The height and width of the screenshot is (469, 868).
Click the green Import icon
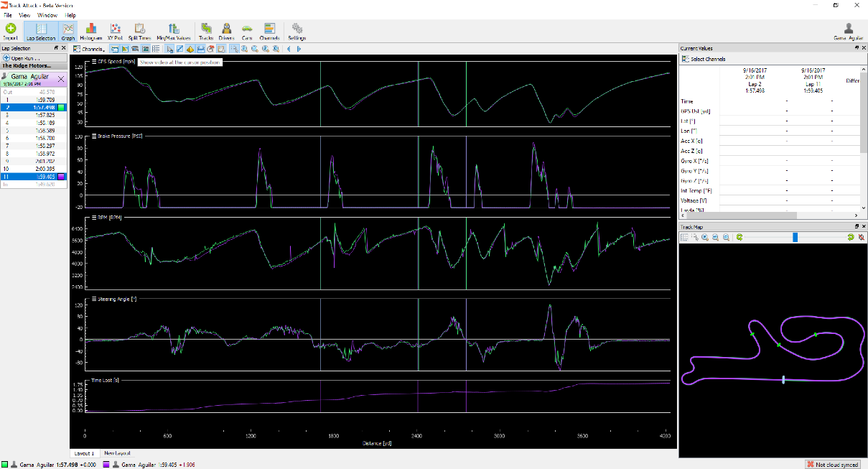tap(10, 30)
